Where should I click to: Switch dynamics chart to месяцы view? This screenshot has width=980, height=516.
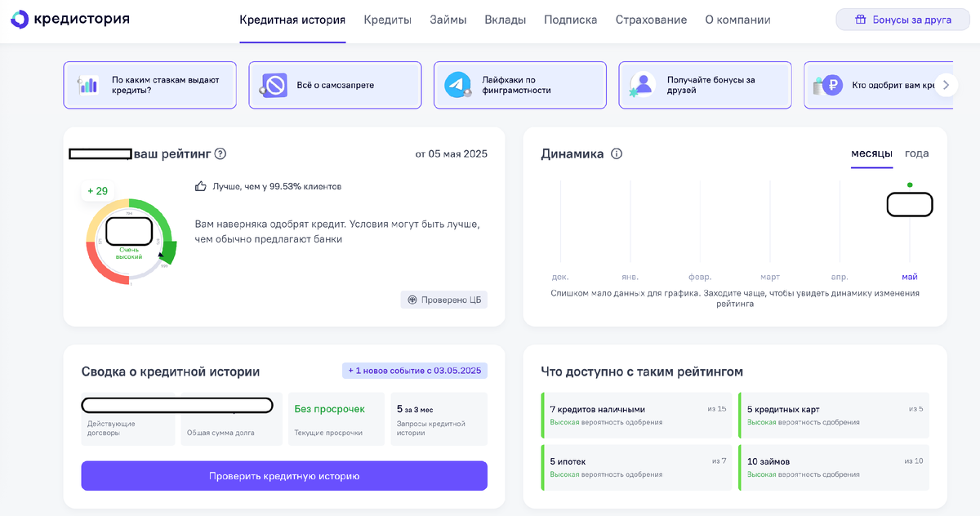(x=873, y=153)
